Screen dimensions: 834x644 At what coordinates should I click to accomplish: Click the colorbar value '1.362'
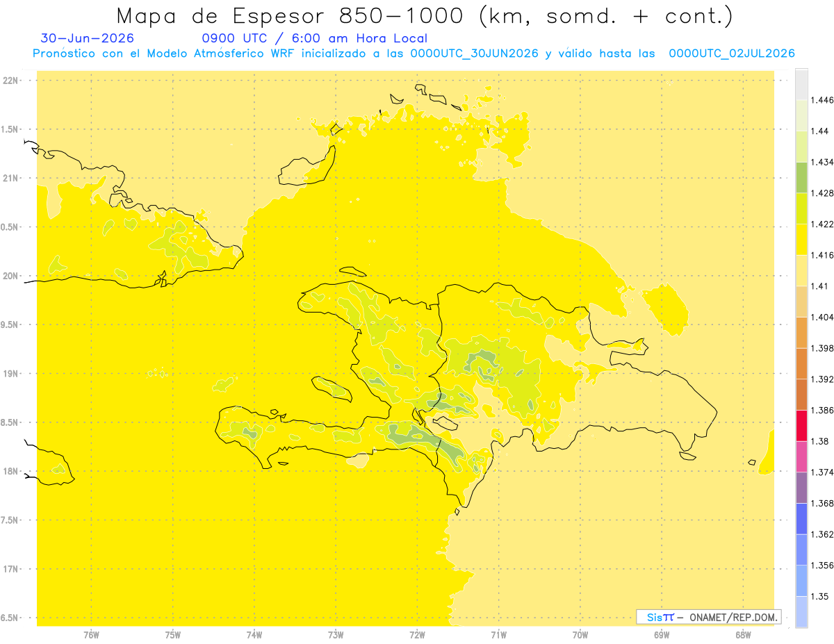(x=822, y=534)
